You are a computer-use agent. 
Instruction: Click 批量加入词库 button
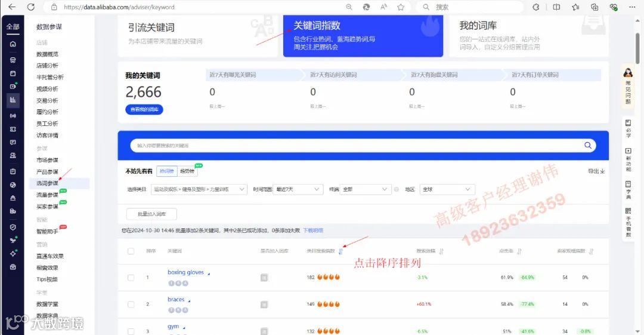click(x=151, y=214)
